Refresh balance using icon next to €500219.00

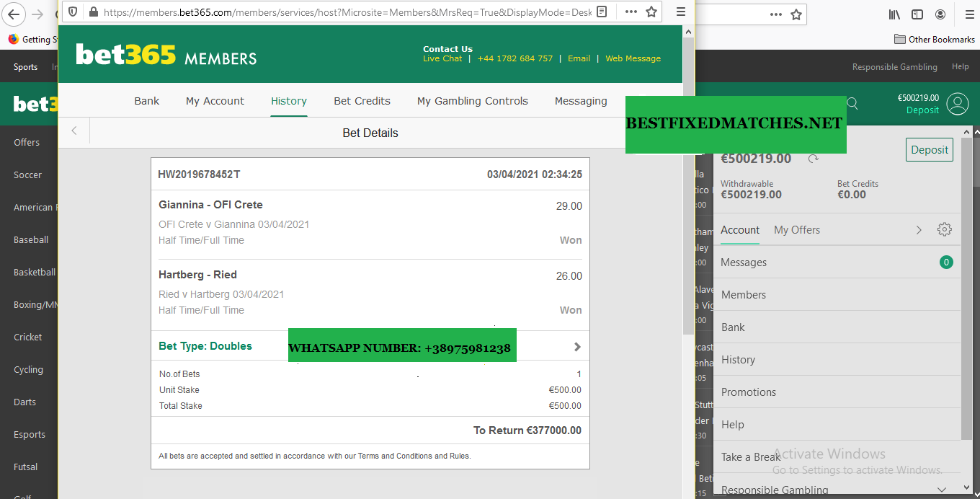pos(814,159)
